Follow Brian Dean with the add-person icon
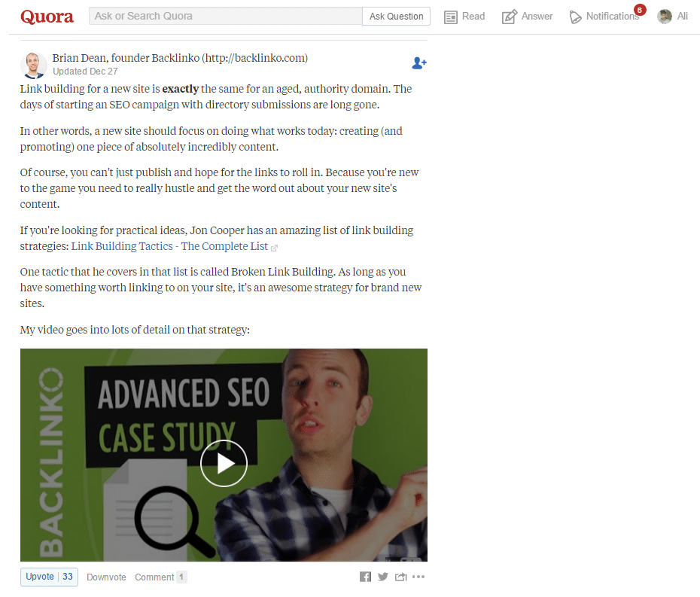The width and height of the screenshot is (700, 597). [419, 63]
